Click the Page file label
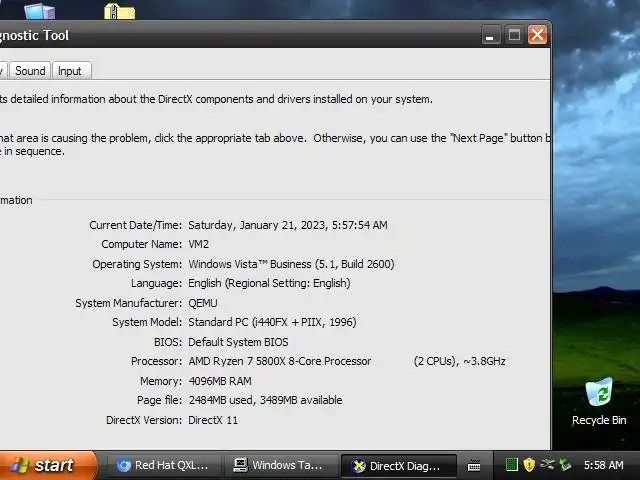Screen dimensions: 640x480 point(160,400)
